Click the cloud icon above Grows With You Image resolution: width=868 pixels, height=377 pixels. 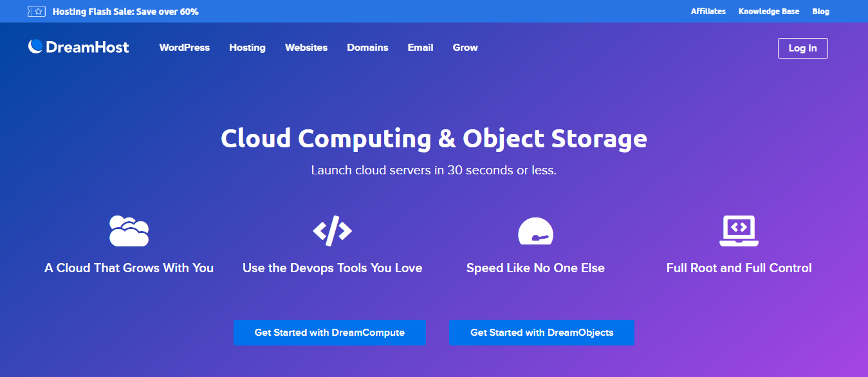pos(129,231)
